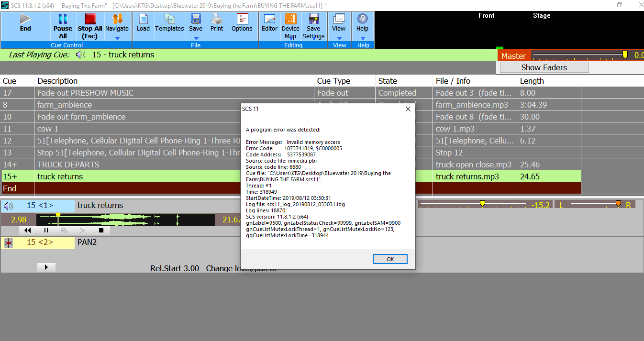Click the End play button icon
Image resolution: width=644 pixels, height=341 pixels.
tap(25, 19)
